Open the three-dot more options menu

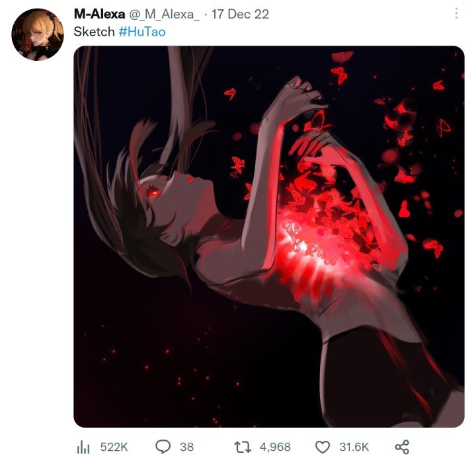[456, 13]
